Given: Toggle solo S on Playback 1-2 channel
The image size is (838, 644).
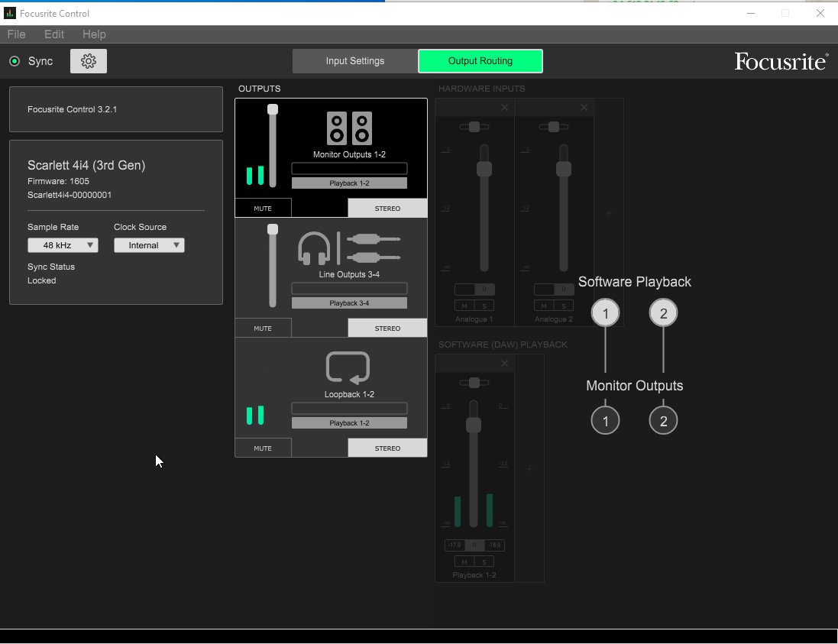Looking at the screenshot, I should point(484,561).
